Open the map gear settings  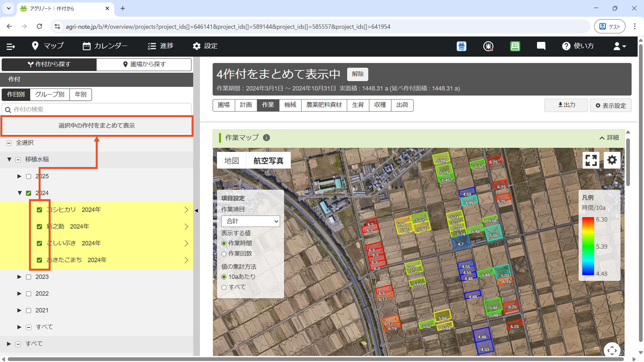612,160
